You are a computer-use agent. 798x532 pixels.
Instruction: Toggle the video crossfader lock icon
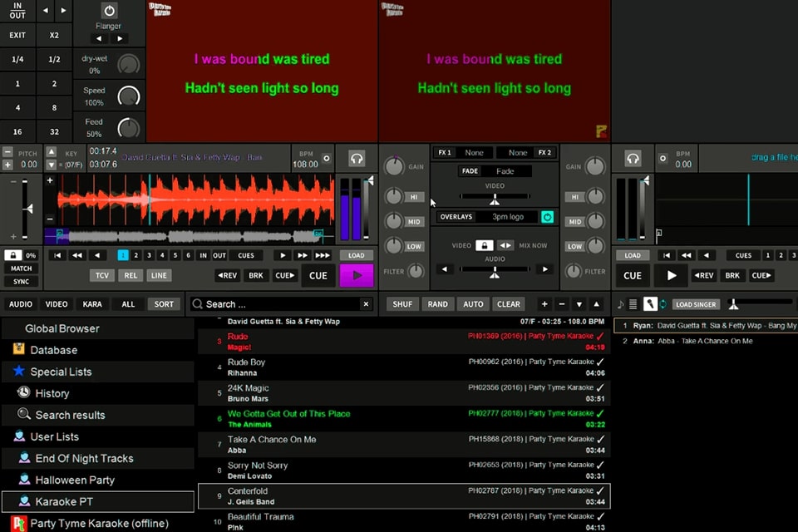tap(484, 245)
